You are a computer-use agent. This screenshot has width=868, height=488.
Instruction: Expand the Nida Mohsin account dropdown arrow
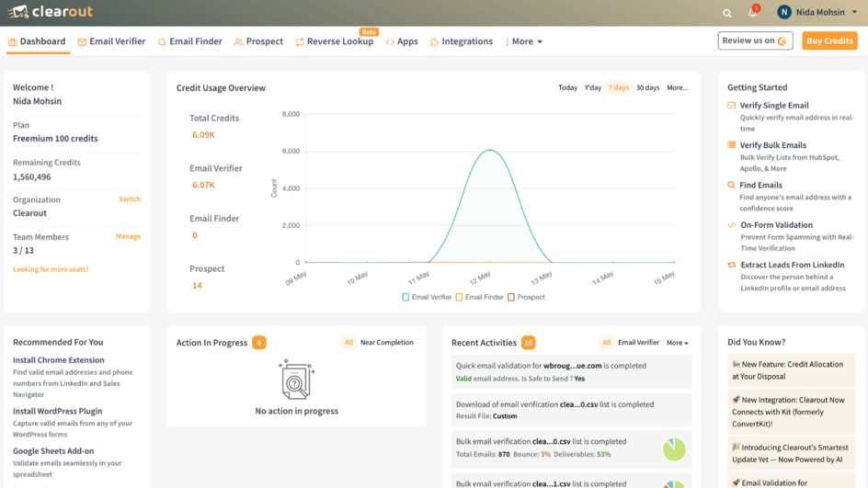(854, 12)
